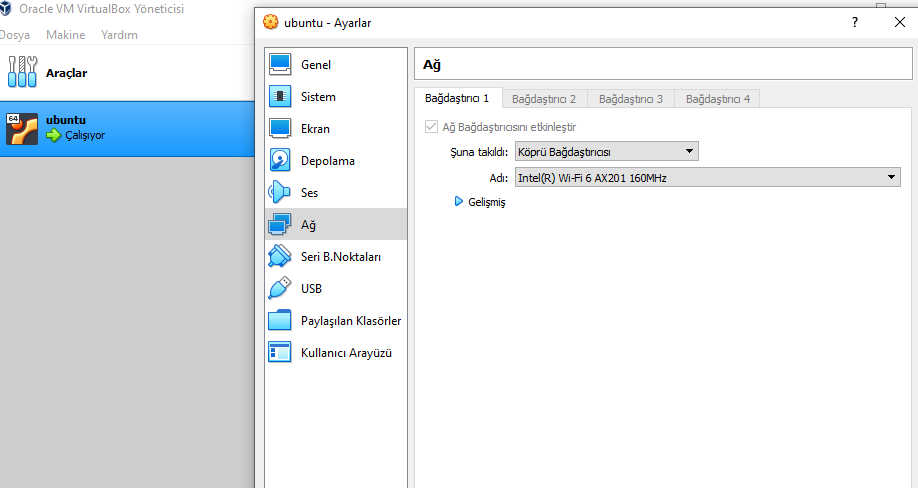Click the Paylaşılan Klasörler label
Viewport: 918px width, 488px height.
351,321
